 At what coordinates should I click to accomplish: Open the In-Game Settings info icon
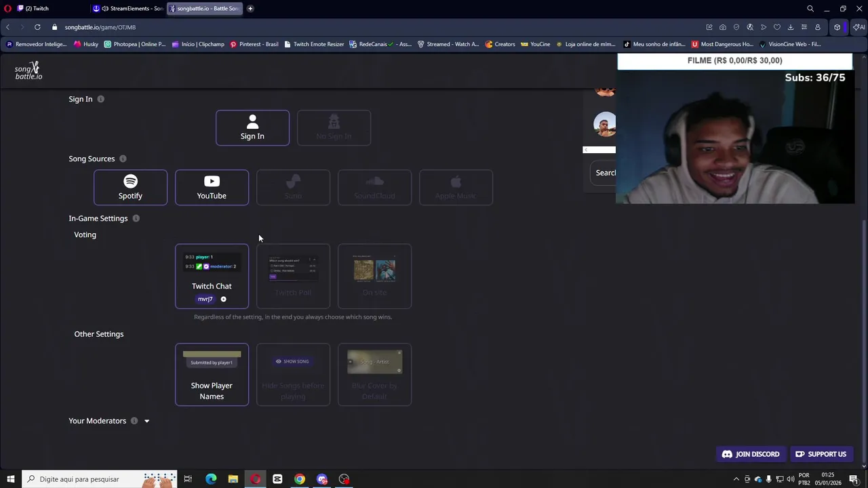coord(136,218)
